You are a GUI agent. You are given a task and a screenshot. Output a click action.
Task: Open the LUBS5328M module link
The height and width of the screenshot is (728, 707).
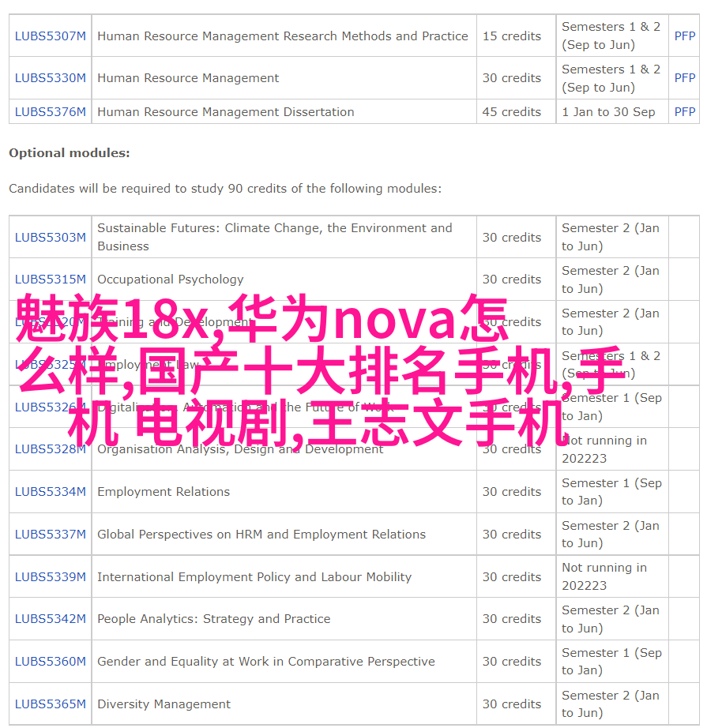51,449
